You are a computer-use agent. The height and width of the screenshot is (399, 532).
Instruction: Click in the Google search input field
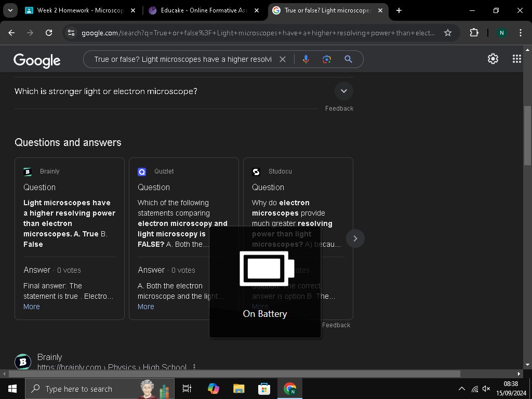tap(183, 59)
